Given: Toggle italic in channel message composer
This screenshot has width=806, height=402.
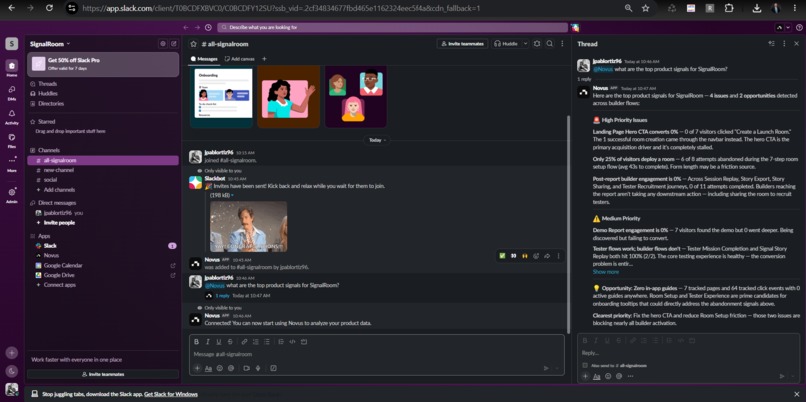Looking at the screenshot, I should [208, 341].
